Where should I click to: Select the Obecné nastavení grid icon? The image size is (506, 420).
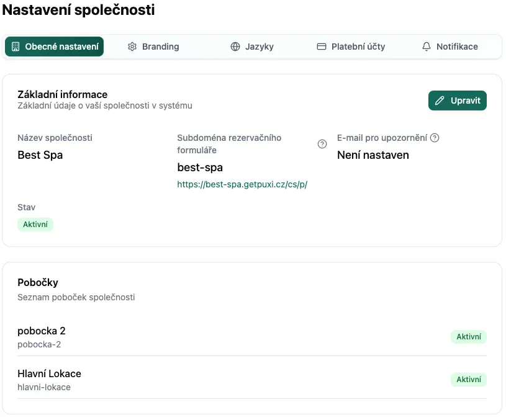[x=16, y=46]
